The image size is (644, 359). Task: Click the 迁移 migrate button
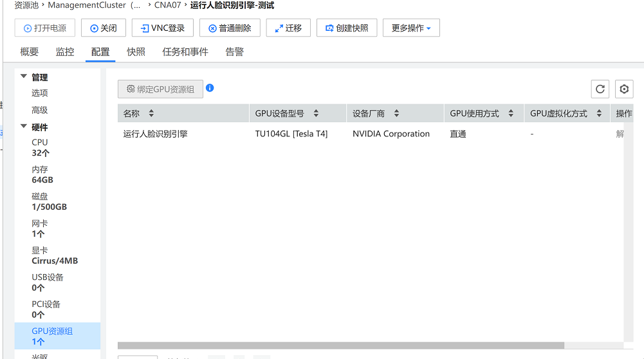pos(288,28)
